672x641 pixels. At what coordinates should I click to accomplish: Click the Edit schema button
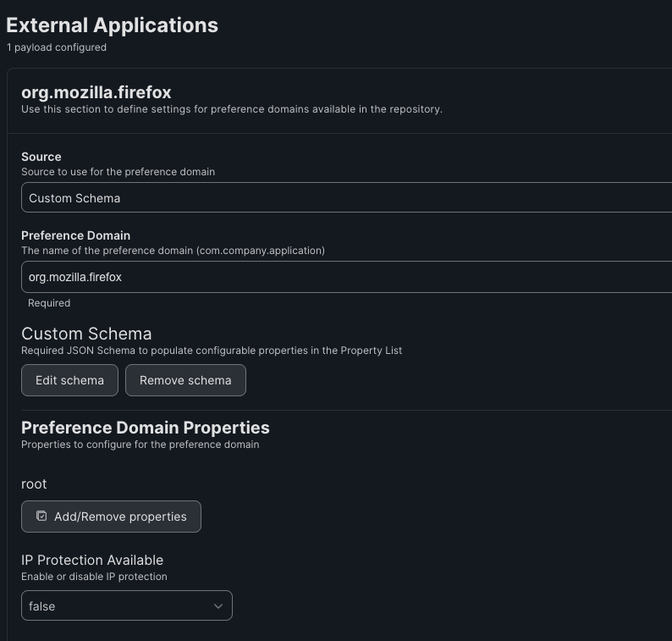point(69,380)
